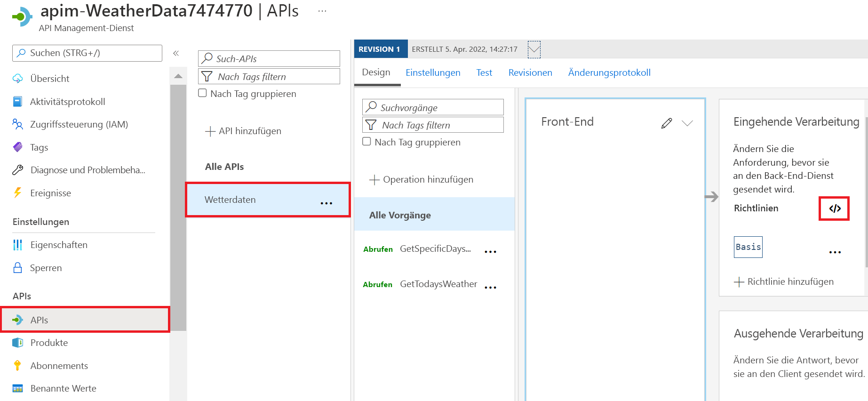Screen dimensions: 868x401
Task: Open Benannte Werte in sidebar
Action: [x=63, y=388]
